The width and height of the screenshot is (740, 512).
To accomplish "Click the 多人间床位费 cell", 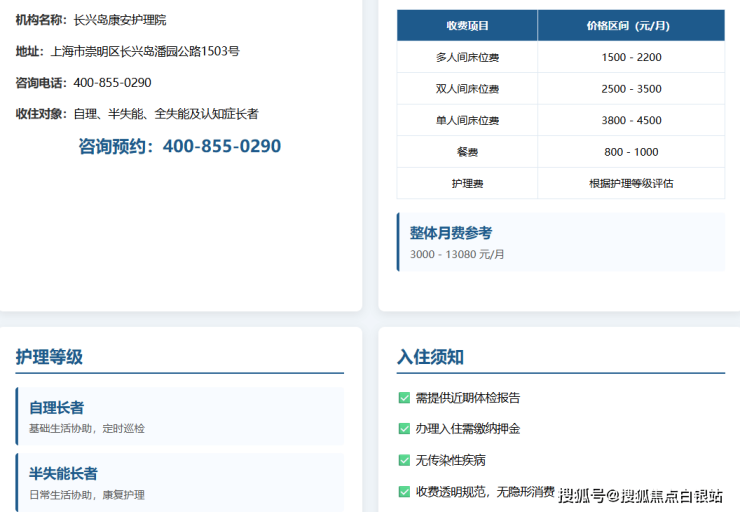I will pos(467,57).
